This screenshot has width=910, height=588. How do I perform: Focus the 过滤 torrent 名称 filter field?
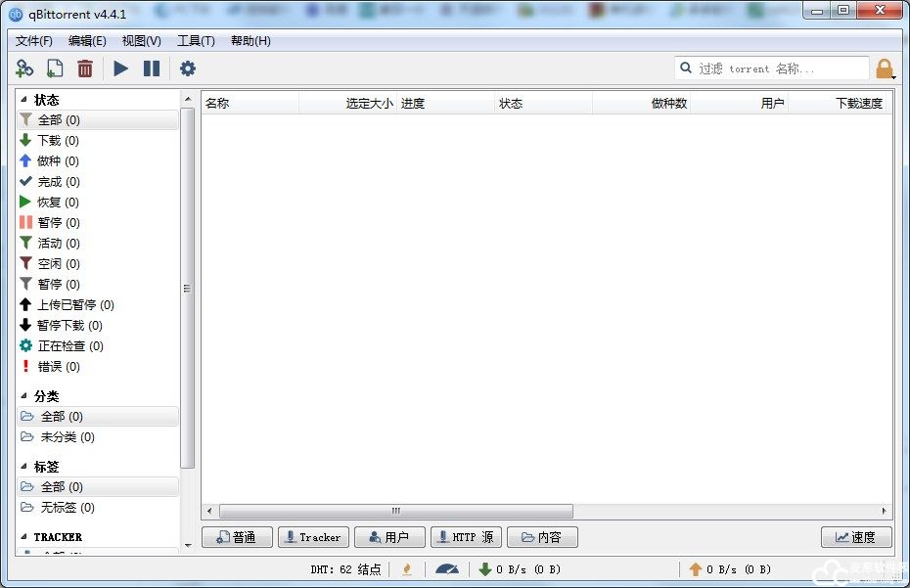772,68
